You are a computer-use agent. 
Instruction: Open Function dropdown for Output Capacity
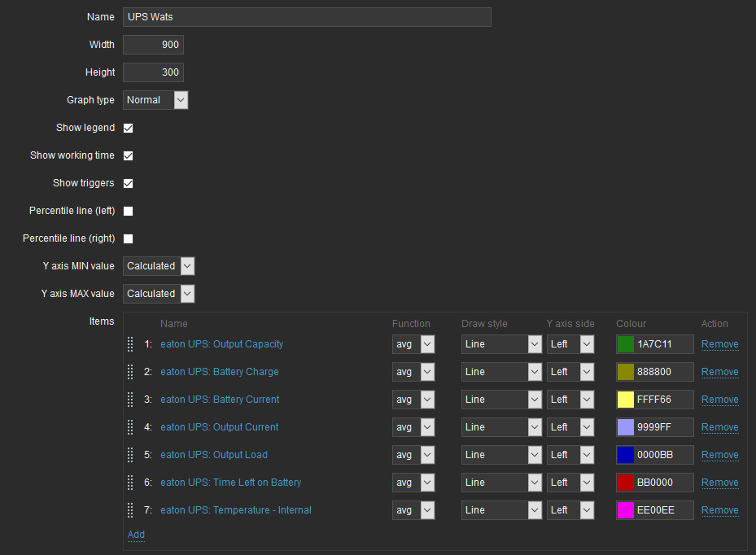pos(413,344)
